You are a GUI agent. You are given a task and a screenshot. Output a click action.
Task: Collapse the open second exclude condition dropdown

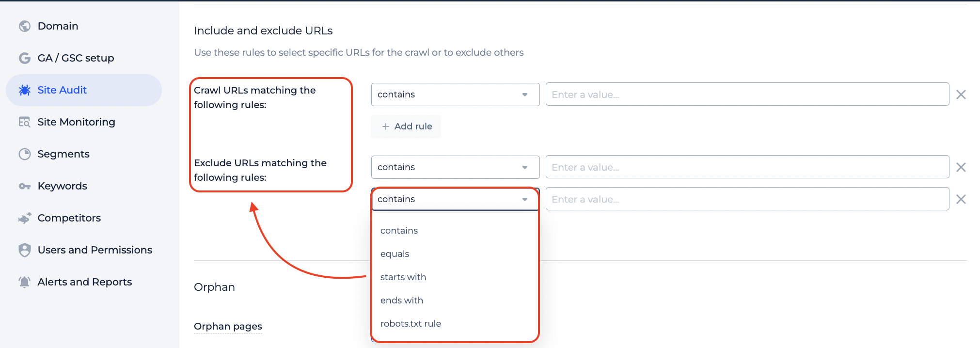pos(455,199)
